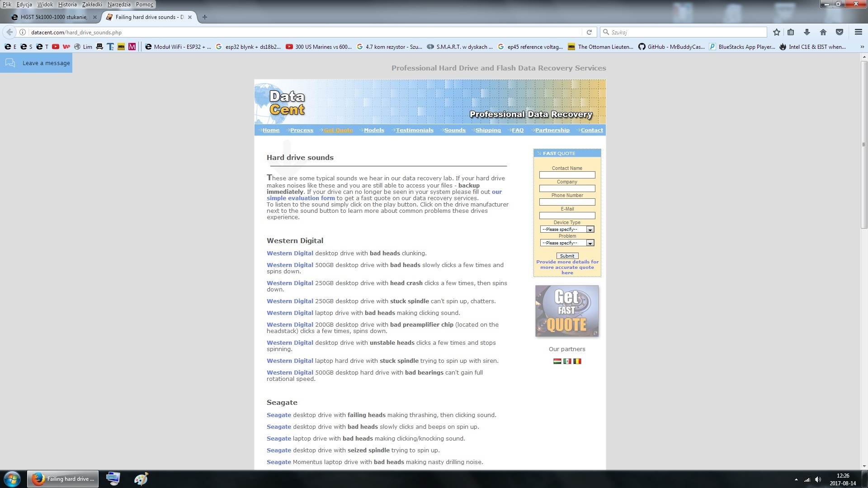The width and height of the screenshot is (868, 488).
Task: Open the Partnership nav link
Action: [x=552, y=130]
